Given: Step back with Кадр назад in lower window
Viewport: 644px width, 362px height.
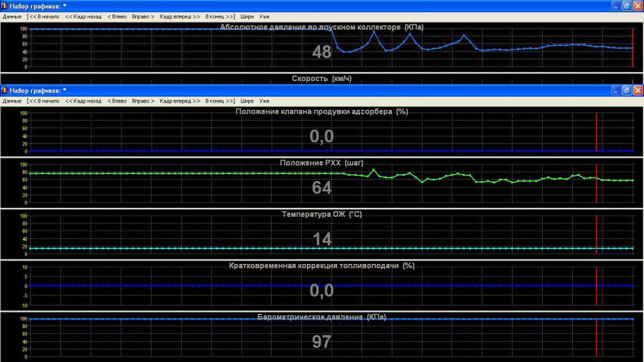Looking at the screenshot, I should (x=83, y=101).
